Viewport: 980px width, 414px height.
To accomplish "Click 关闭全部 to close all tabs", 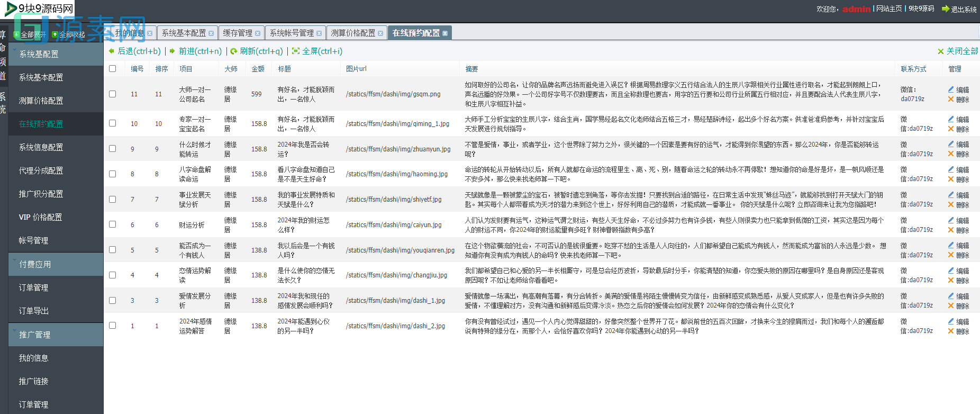I will pos(962,51).
